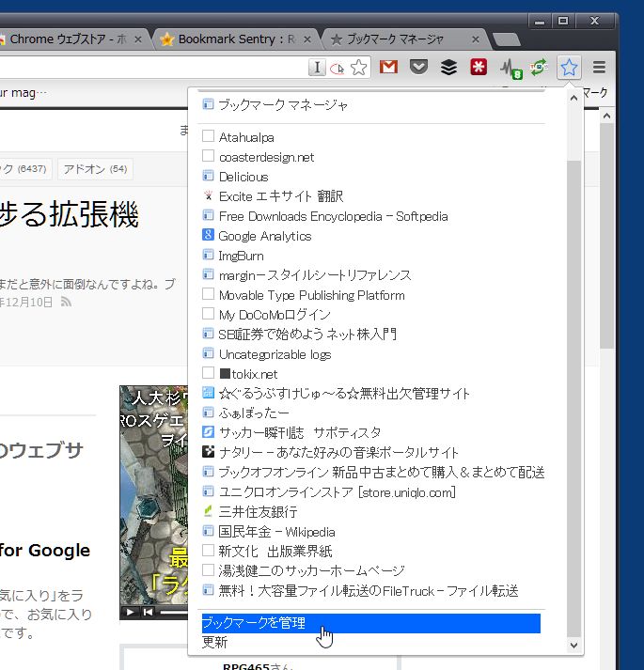Click the red cursor icon in the address bar
Image resolution: width=644 pixels, height=670 pixels.
337,68
